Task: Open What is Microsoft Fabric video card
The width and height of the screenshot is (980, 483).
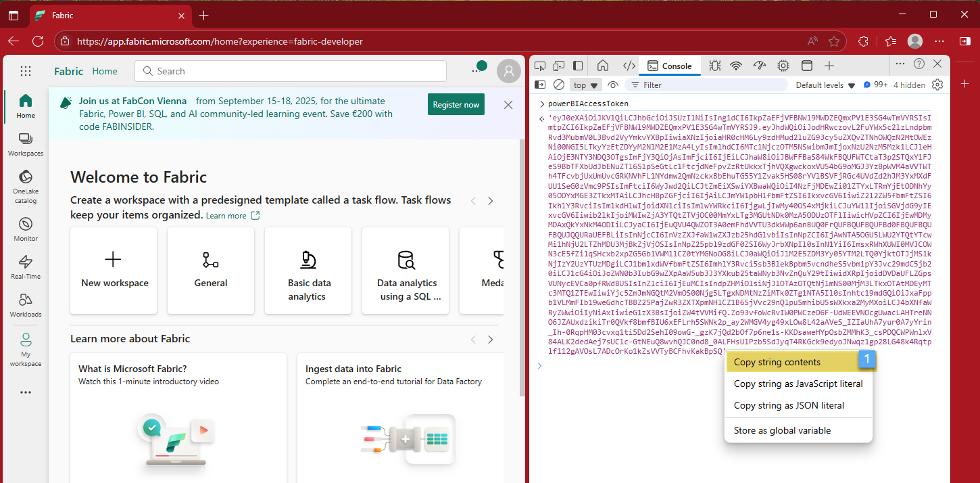Action: tap(178, 417)
